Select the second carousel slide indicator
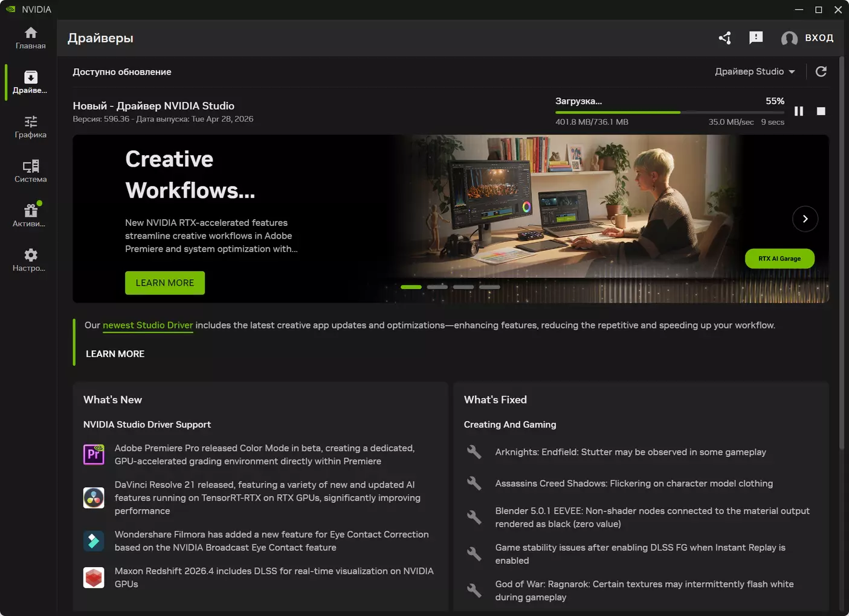The image size is (849, 616). [x=437, y=287]
